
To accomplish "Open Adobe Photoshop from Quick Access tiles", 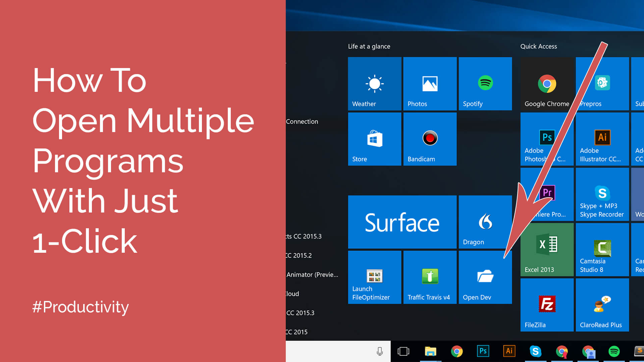I will pyautogui.click(x=546, y=138).
